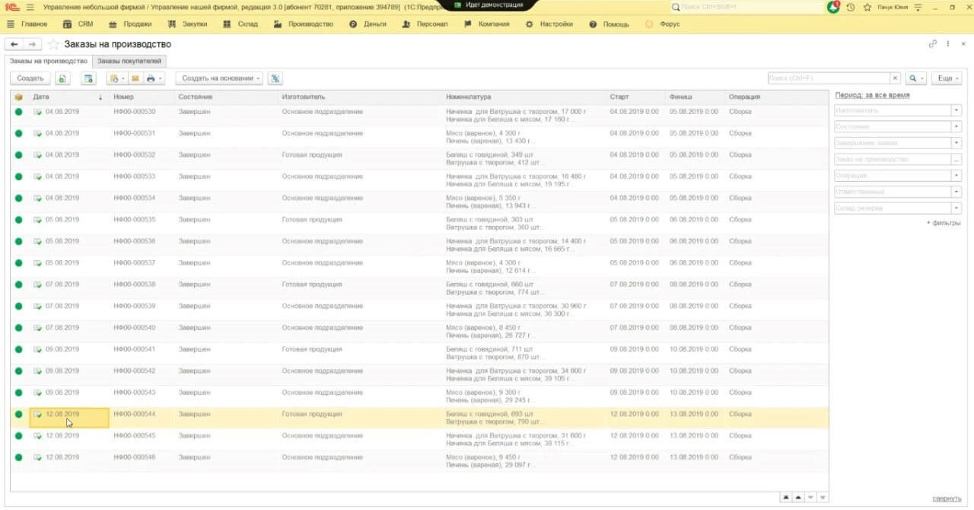Click Готовая продукция cell in row НФ00-000532
Viewport: 974px width, 510px height.
[312, 155]
